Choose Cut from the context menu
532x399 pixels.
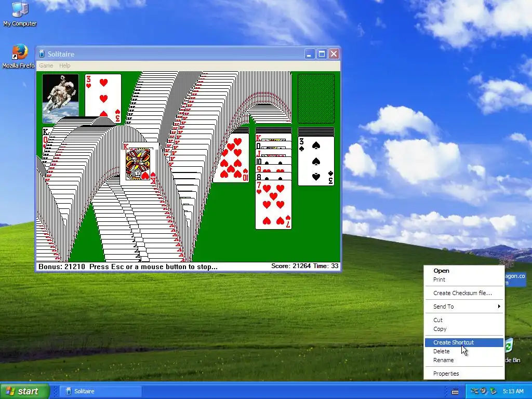coord(464,320)
